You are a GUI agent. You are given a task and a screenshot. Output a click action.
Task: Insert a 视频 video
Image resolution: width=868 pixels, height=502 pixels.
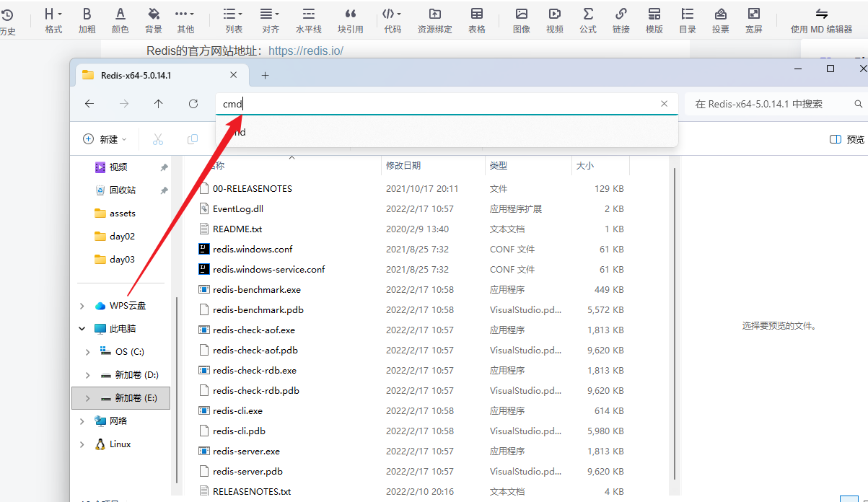click(x=555, y=20)
